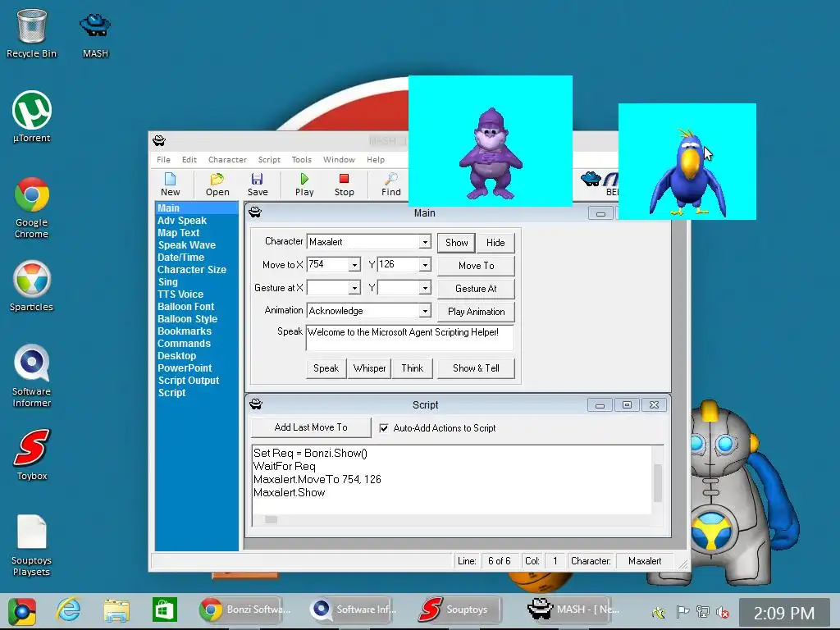Screen dimensions: 840x630
Task: Save the script with the Save icon
Action: click(x=257, y=185)
